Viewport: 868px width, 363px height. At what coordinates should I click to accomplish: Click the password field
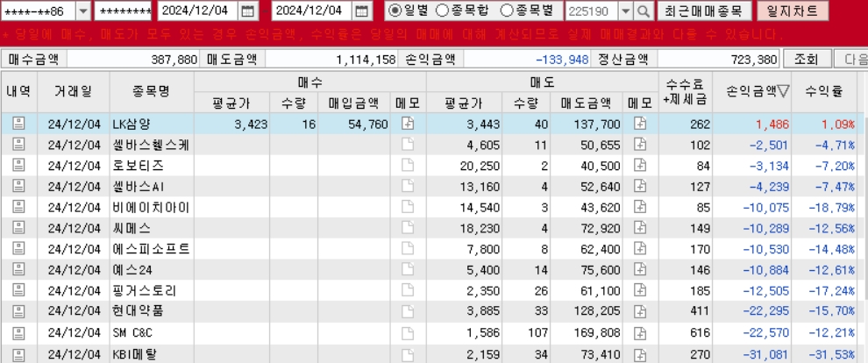coord(123,11)
